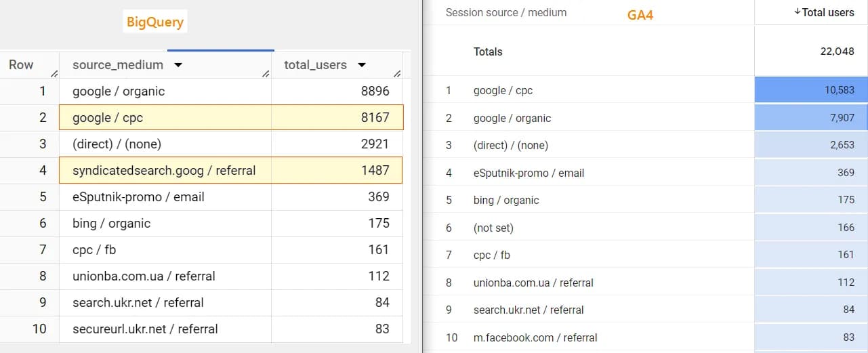Image resolution: width=868 pixels, height=353 pixels.
Task: Select bing / organic in the GA4 report
Action: click(506, 200)
